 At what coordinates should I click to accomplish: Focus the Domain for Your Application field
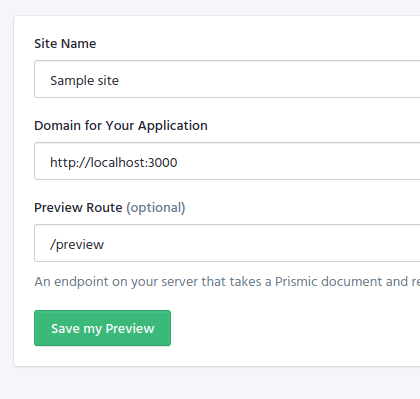tap(227, 161)
